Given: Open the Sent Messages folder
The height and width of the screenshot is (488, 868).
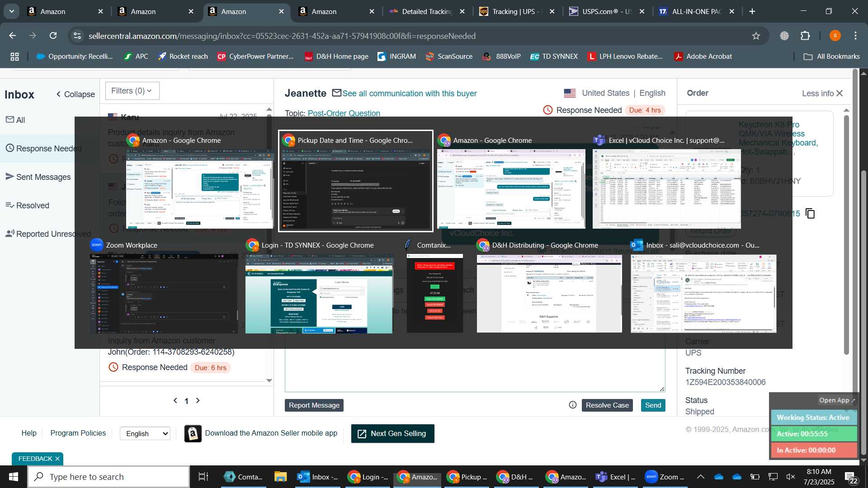Looking at the screenshot, I should (38, 177).
